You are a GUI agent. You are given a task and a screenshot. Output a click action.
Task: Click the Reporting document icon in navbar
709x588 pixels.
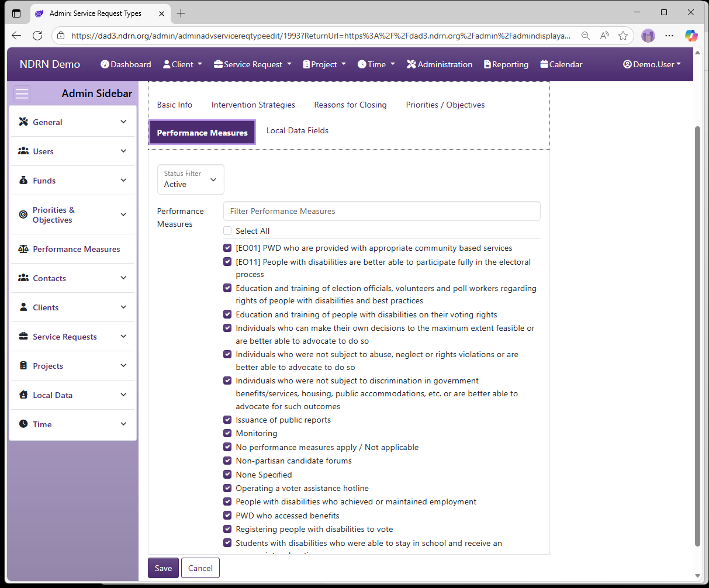(x=487, y=64)
